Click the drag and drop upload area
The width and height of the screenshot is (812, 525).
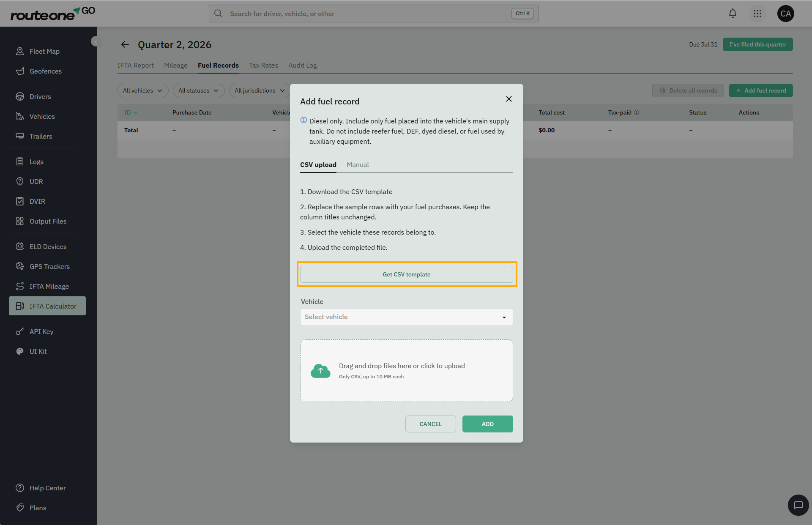coord(407,371)
